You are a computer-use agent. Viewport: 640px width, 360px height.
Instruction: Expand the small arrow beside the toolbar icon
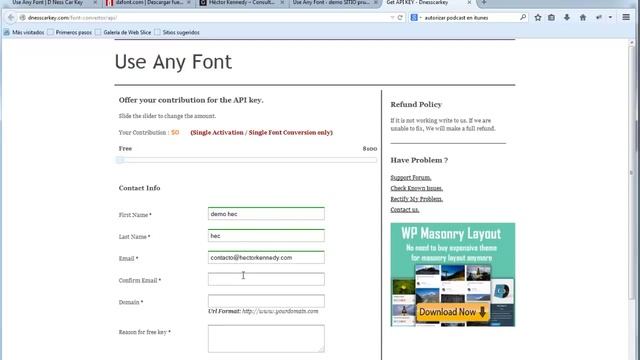[x=610, y=18]
